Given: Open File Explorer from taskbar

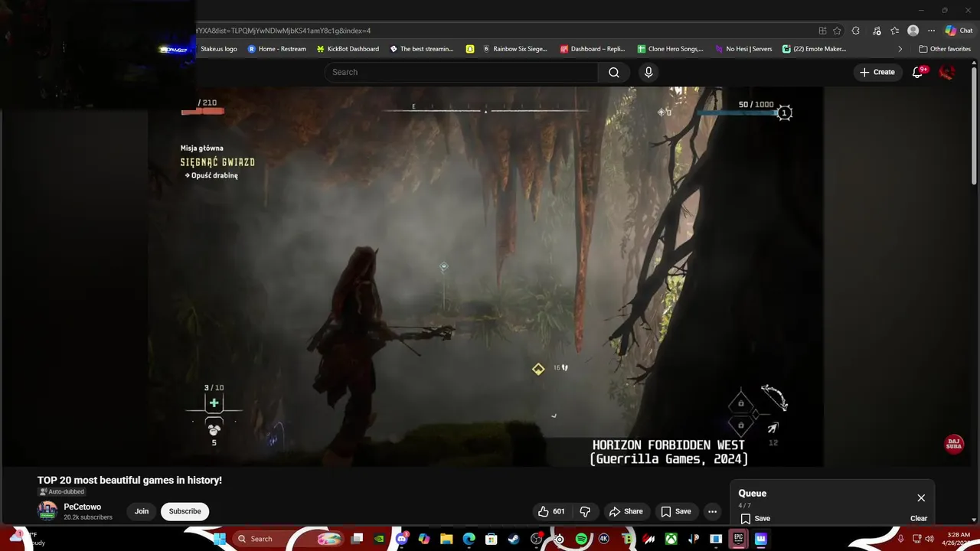Looking at the screenshot, I should 446,539.
